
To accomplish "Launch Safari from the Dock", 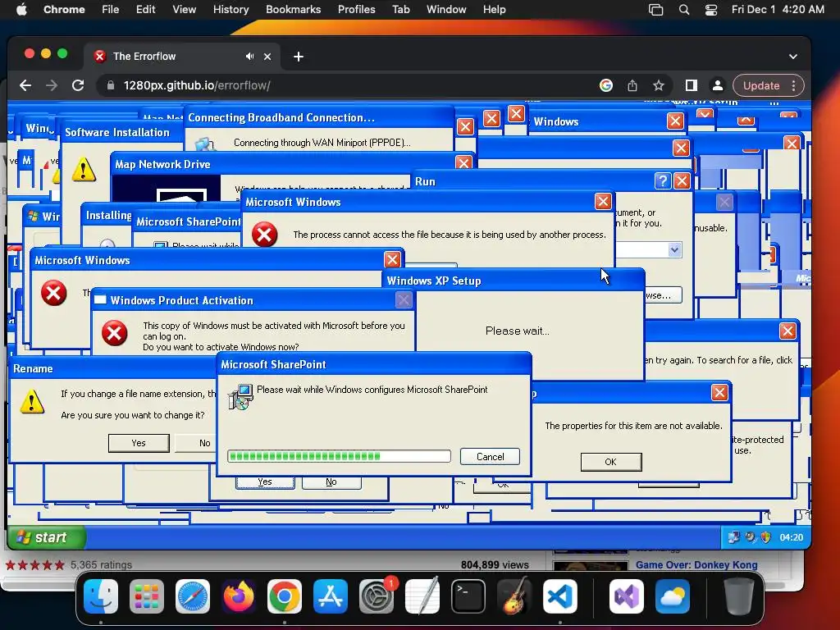I will point(193,596).
